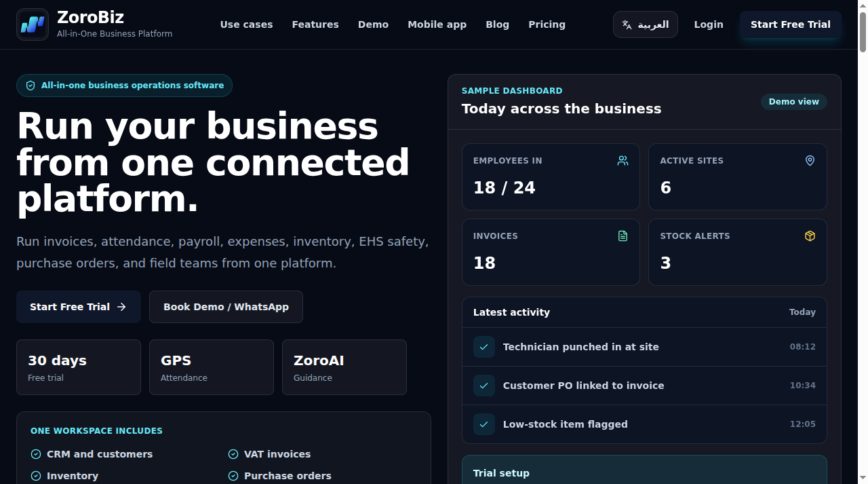868x484 pixels.
Task: Click the arrow icon in Start Free Trial hero button
Action: [121, 307]
